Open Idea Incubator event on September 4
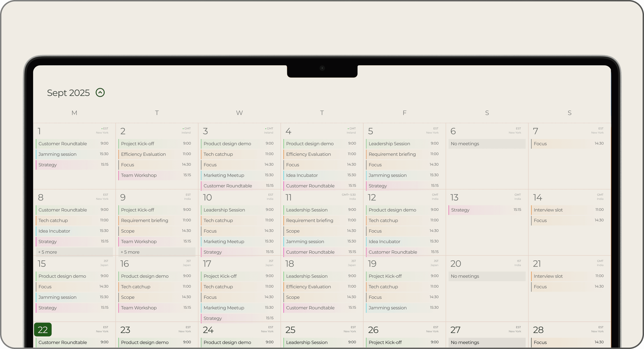Viewport: 644px width, 349px height. 302,175
